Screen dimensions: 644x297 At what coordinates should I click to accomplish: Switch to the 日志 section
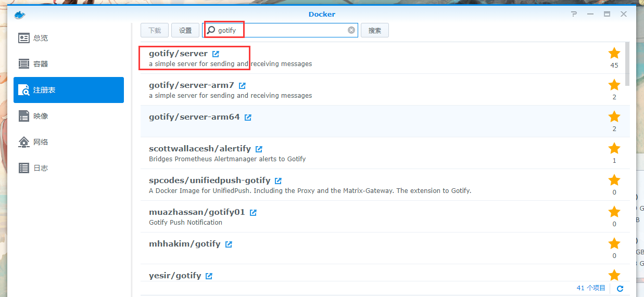(x=69, y=168)
